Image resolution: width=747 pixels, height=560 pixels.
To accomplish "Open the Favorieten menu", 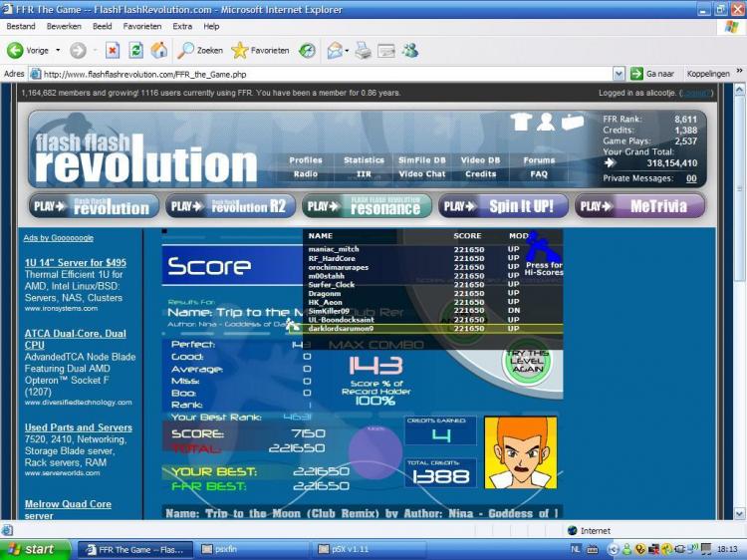I will pyautogui.click(x=142, y=26).
